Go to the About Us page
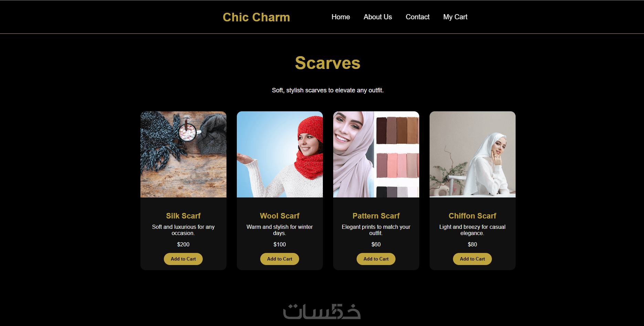 378,17
